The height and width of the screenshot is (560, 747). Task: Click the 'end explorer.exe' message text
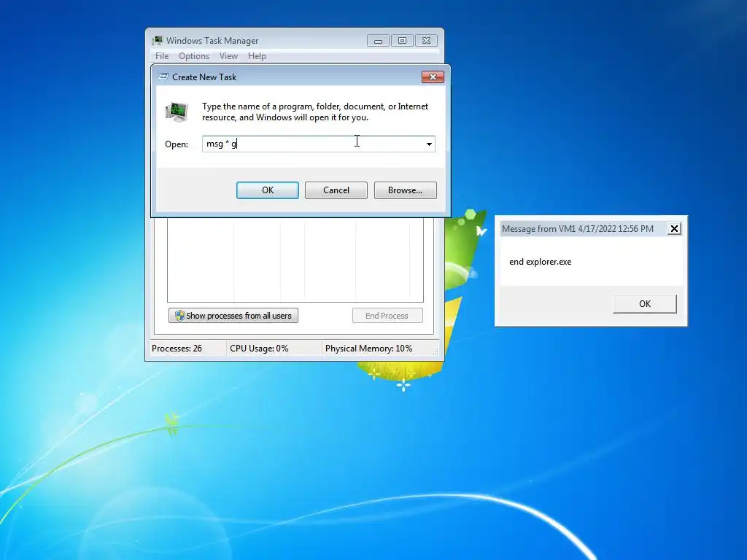(541, 262)
